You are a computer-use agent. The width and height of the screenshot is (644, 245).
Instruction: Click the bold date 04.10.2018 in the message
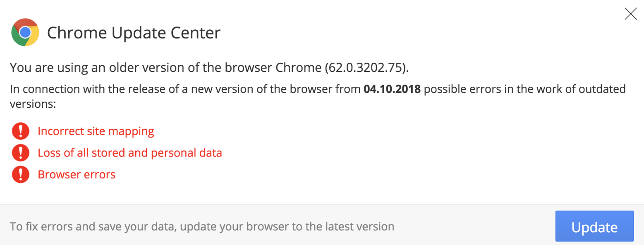point(391,88)
